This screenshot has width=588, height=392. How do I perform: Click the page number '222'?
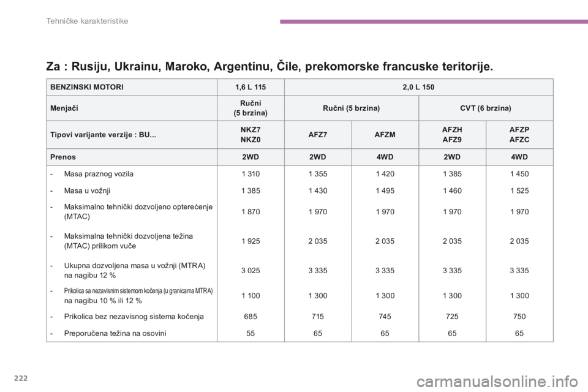[21, 378]
